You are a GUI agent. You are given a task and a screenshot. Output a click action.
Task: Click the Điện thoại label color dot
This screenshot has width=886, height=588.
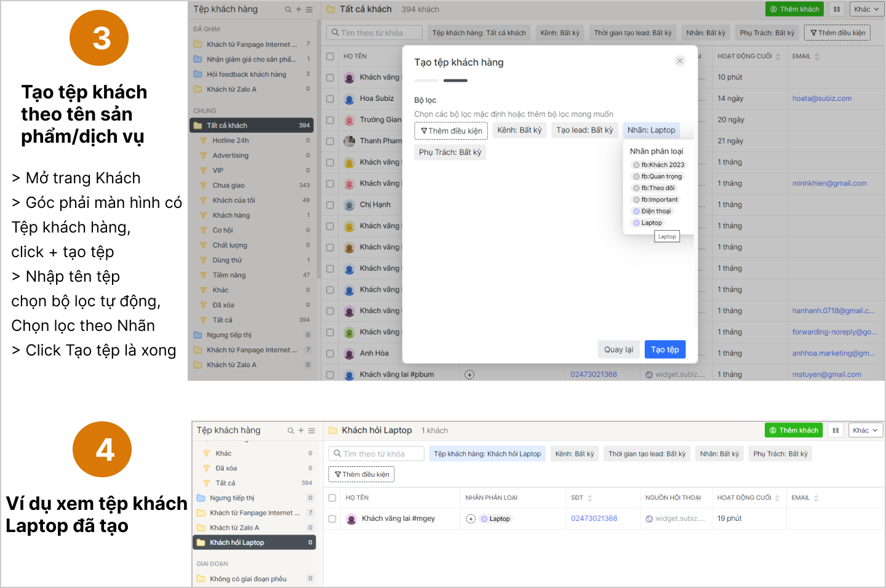636,212
